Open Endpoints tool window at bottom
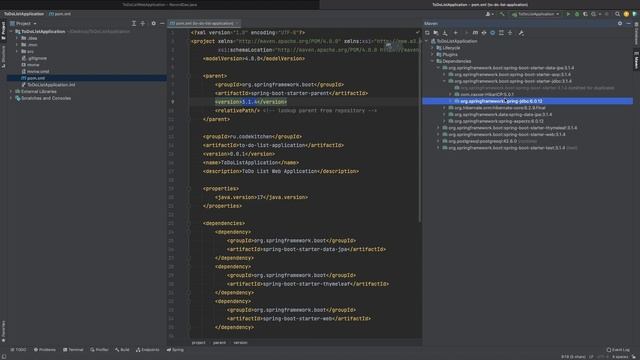 click(148, 350)
